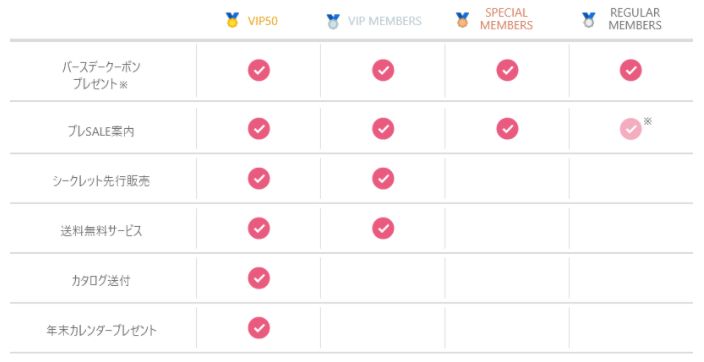Click the バースデークーポンプレゼント row label
704x362 pixels.
click(101, 75)
